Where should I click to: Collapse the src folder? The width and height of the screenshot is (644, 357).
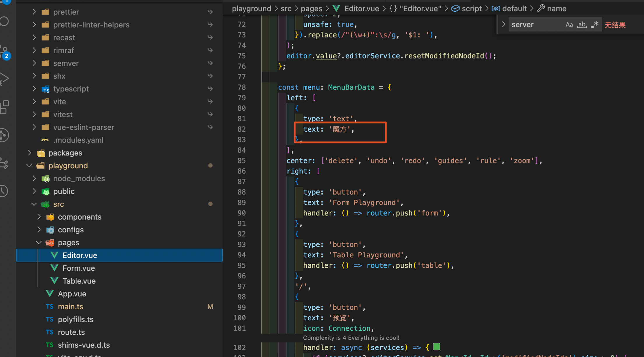34,204
